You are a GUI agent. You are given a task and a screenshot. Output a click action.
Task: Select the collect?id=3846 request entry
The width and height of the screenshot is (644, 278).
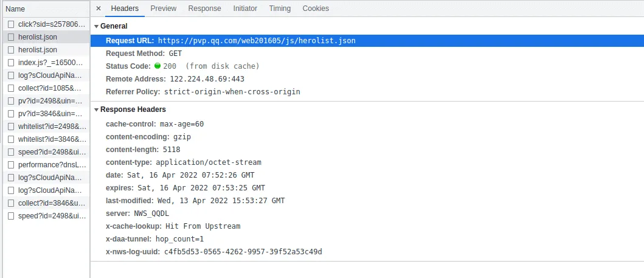(52, 203)
